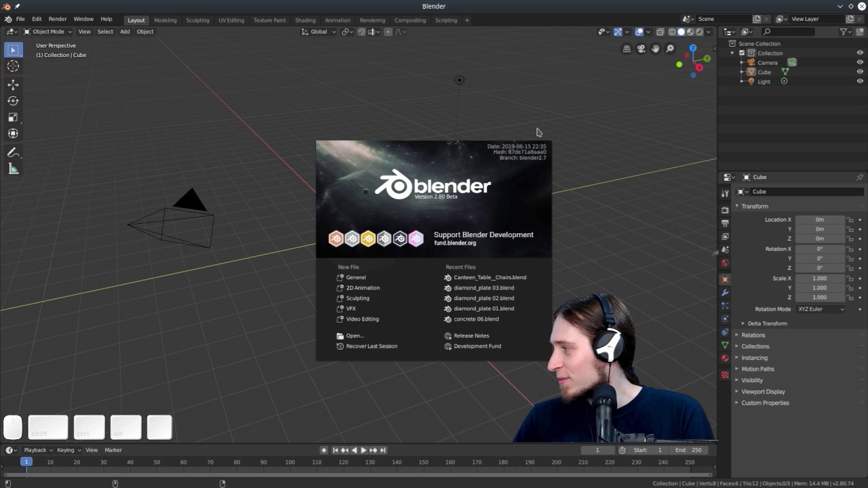Viewport: 868px width, 488px height.
Task: Click the pan view hand icon
Action: [655, 49]
